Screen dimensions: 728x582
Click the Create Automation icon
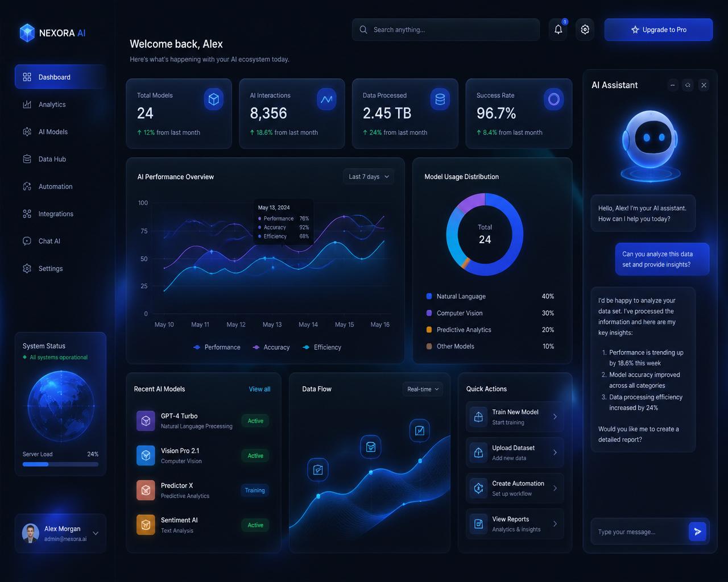(x=478, y=488)
